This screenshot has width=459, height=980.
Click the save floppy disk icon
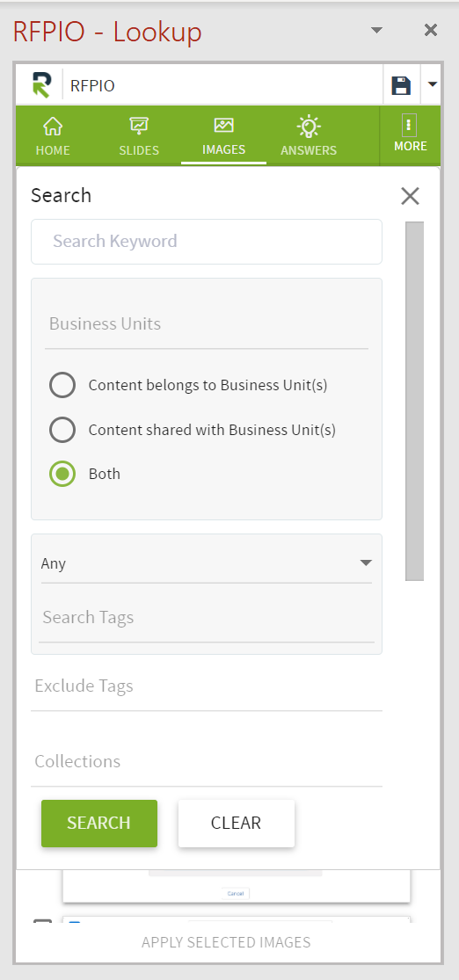[x=401, y=85]
